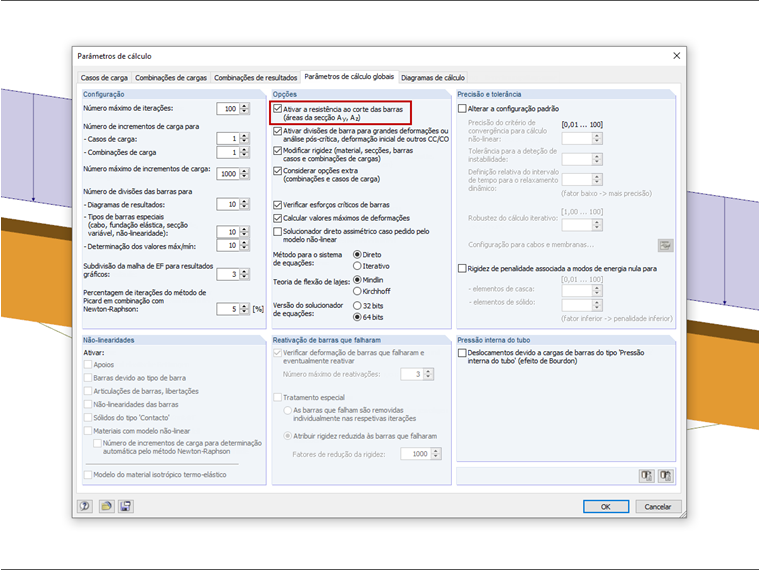The width and height of the screenshot is (760, 570).
Task: Switch to the 'Combinações de cargas' tab
Action: pos(171,78)
